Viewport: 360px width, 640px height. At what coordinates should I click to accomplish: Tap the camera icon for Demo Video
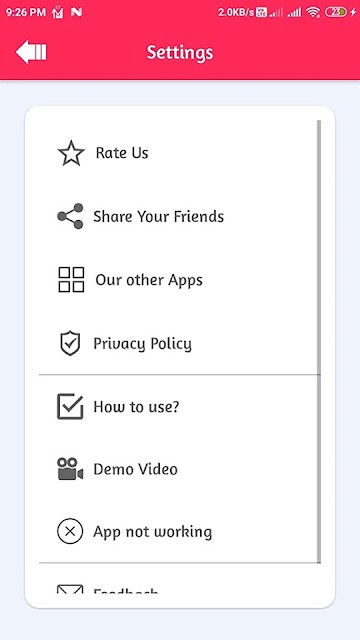(x=70, y=469)
